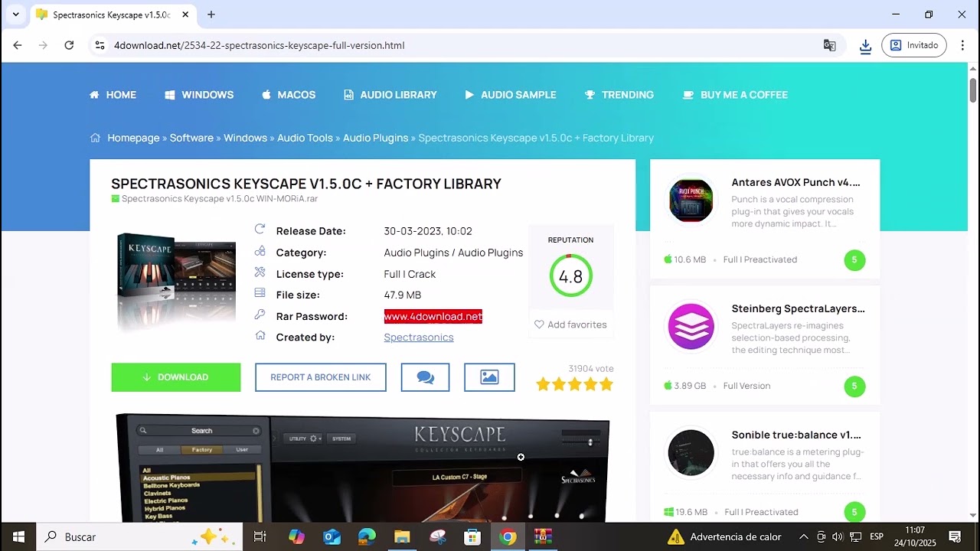The height and width of the screenshot is (551, 980).
Task: Open Google Chrome from the taskbar
Action: pyautogui.click(x=508, y=536)
